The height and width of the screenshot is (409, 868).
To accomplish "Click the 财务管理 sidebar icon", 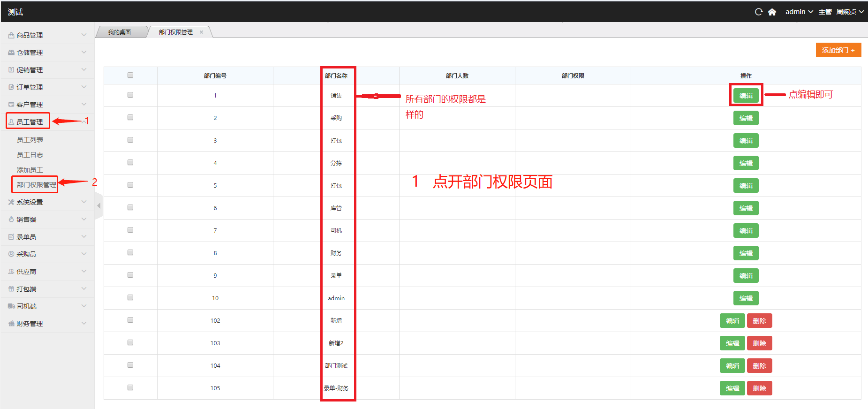I will pos(11,324).
